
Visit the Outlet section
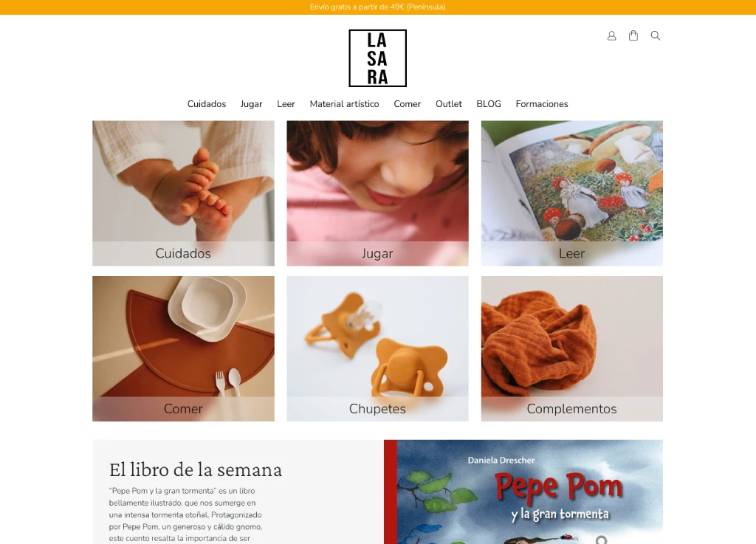click(x=448, y=104)
